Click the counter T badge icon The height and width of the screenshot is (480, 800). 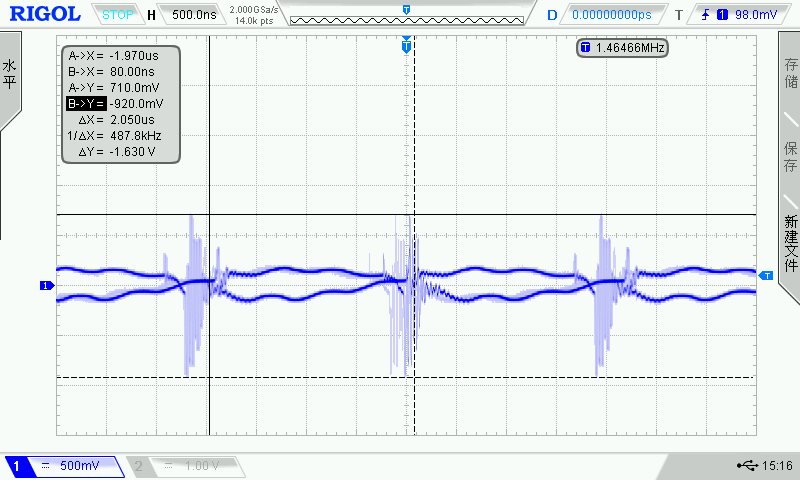tap(585, 47)
